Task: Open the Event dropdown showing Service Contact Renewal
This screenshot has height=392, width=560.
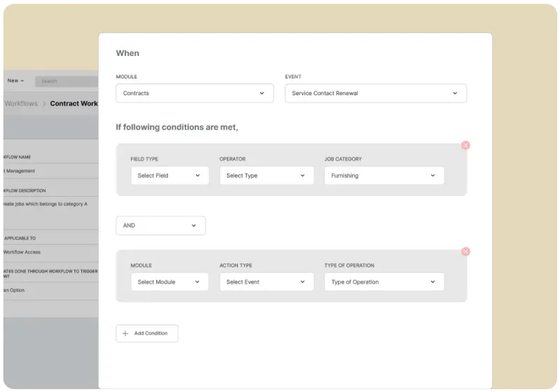Action: click(375, 93)
